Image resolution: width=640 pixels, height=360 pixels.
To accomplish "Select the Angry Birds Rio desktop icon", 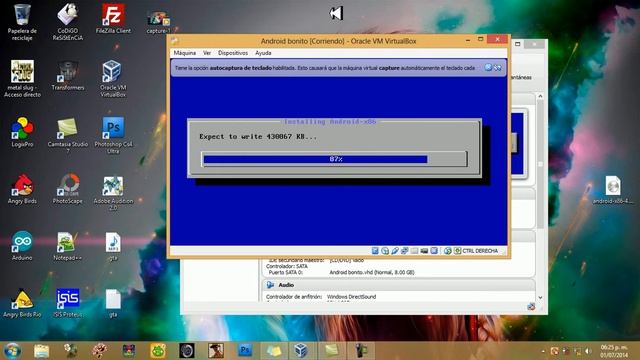I will pyautogui.click(x=22, y=303).
